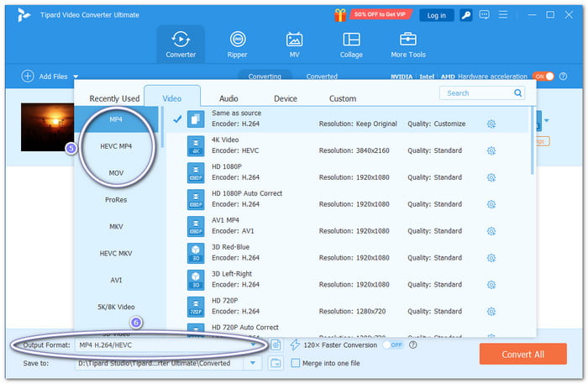
Task: Enable 120× Faster Conversion toggle
Action: coord(393,345)
